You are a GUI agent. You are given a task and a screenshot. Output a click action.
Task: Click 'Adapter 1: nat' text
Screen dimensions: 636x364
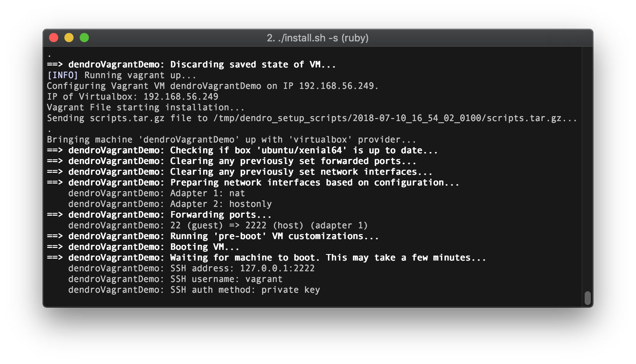(208, 193)
